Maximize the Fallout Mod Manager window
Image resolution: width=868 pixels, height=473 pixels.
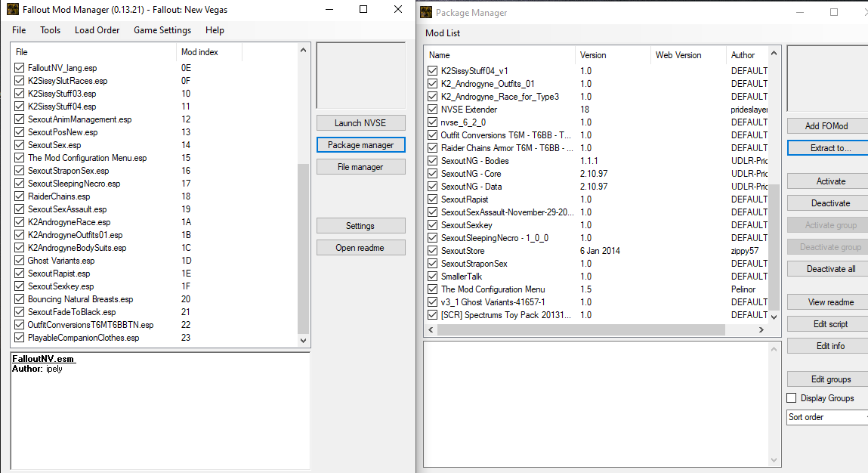coord(363,9)
